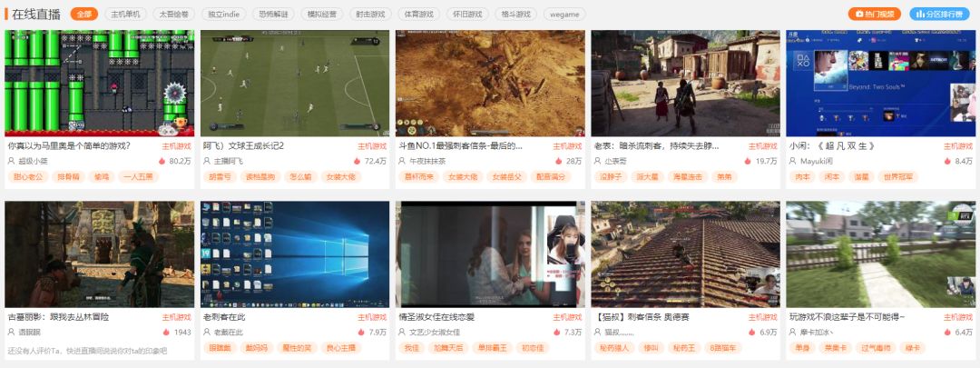The width and height of the screenshot is (980, 368).
Task: Click flame popularity icon next to 1943
Action: pyautogui.click(x=166, y=333)
